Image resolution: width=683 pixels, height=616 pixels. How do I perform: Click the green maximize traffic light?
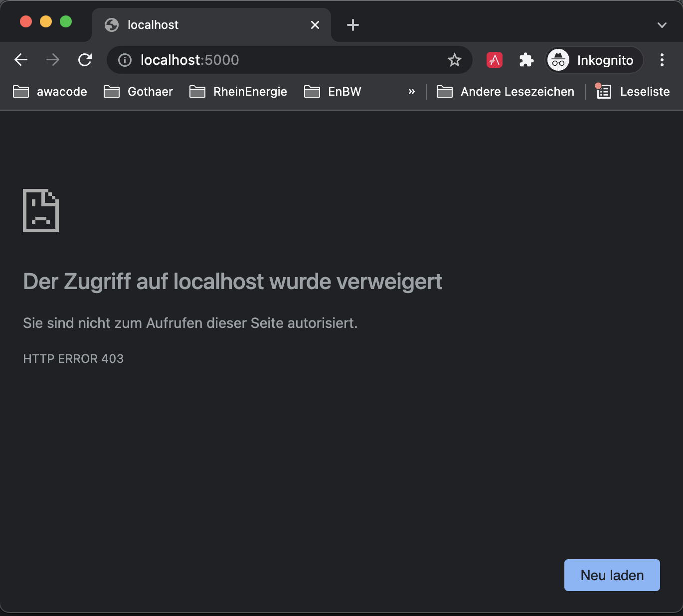tap(66, 21)
